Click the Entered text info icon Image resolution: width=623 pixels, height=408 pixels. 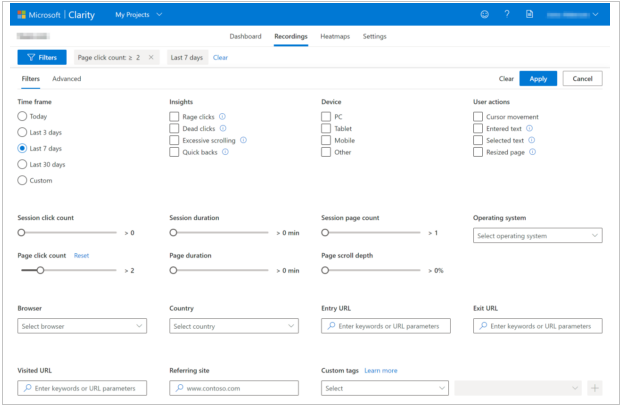tap(529, 128)
